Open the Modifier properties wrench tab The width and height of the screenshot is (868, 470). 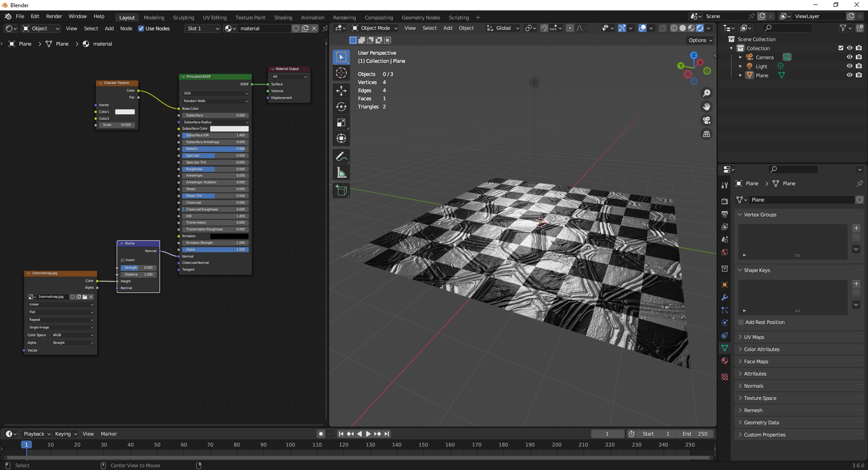725,297
